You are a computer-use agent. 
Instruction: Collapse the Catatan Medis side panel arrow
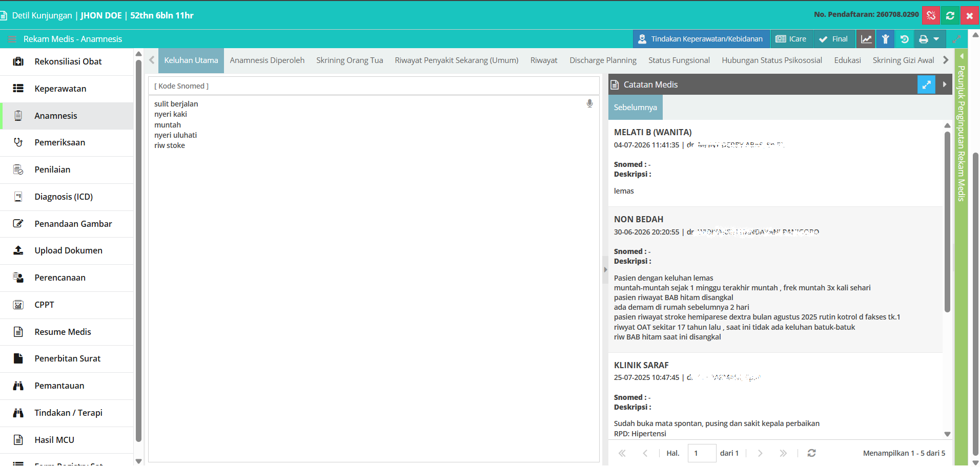944,84
